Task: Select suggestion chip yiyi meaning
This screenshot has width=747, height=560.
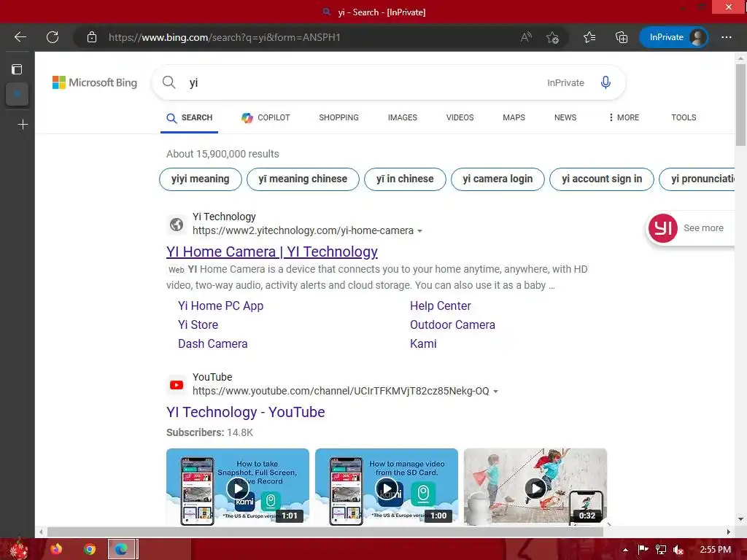Action: pos(201,179)
